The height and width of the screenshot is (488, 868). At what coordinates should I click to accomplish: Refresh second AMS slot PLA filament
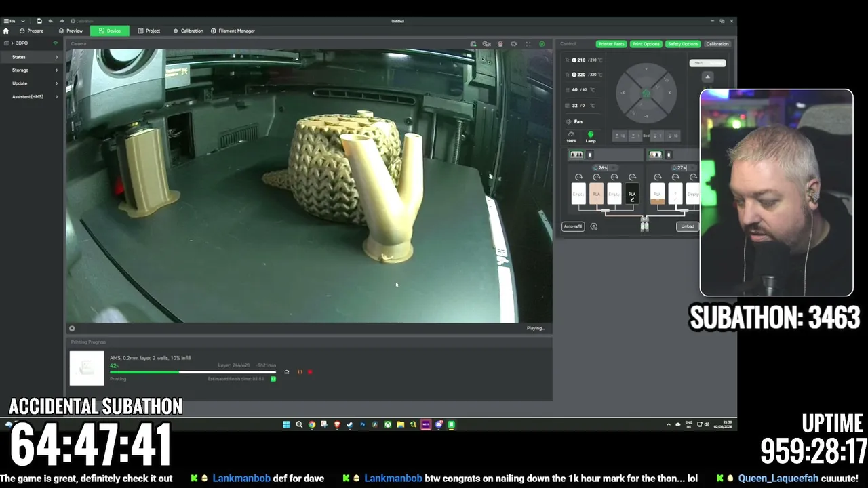pos(596,177)
